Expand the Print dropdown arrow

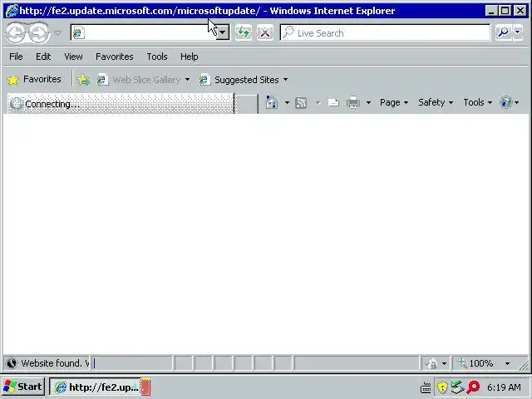[x=368, y=102]
